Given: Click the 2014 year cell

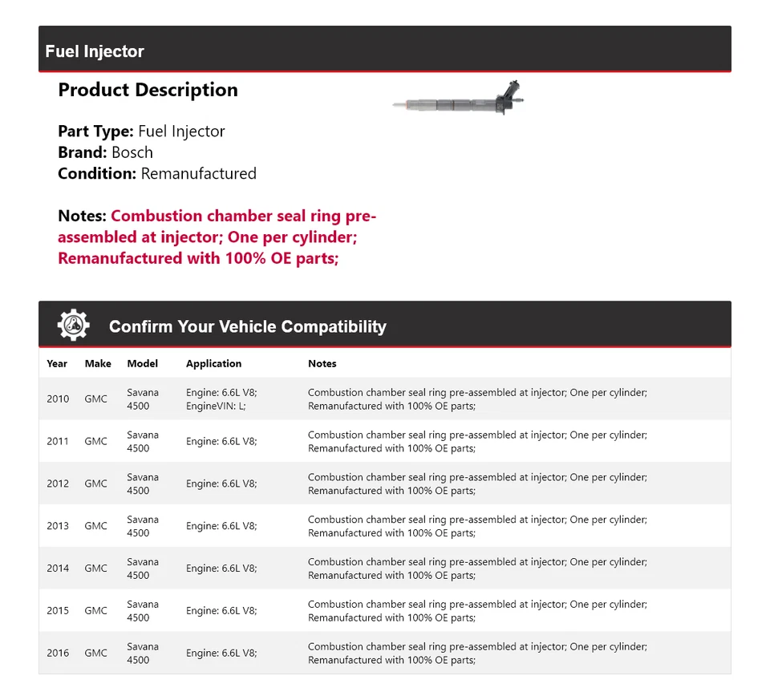Looking at the screenshot, I should (x=58, y=568).
